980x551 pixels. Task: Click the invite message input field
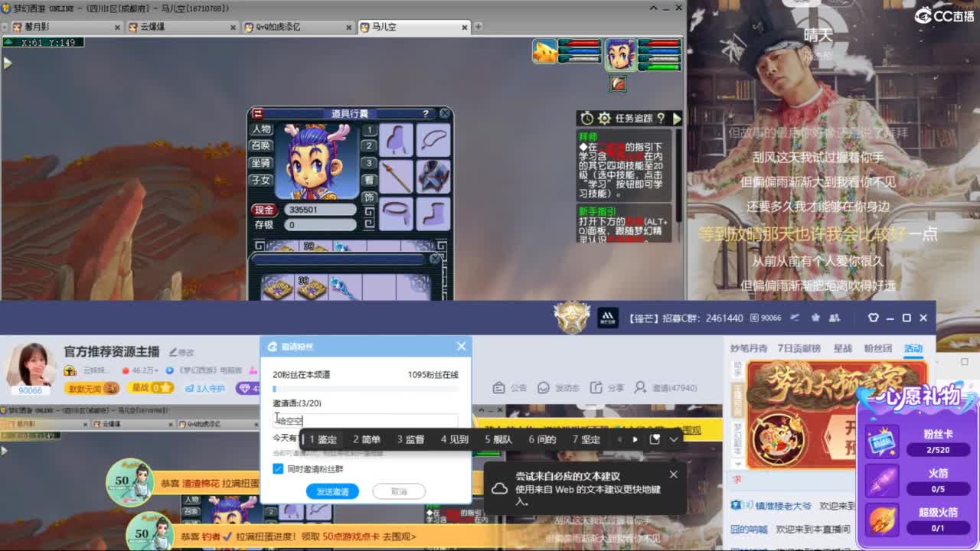click(x=365, y=420)
